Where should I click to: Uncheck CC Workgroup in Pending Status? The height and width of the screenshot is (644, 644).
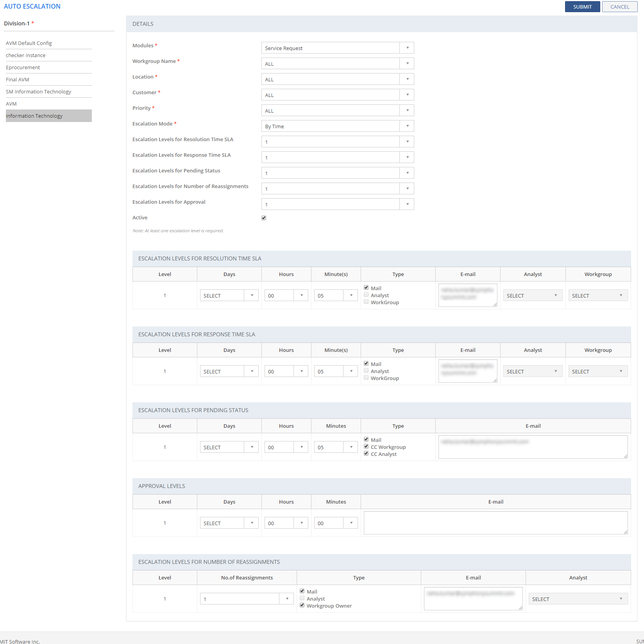pyautogui.click(x=366, y=447)
